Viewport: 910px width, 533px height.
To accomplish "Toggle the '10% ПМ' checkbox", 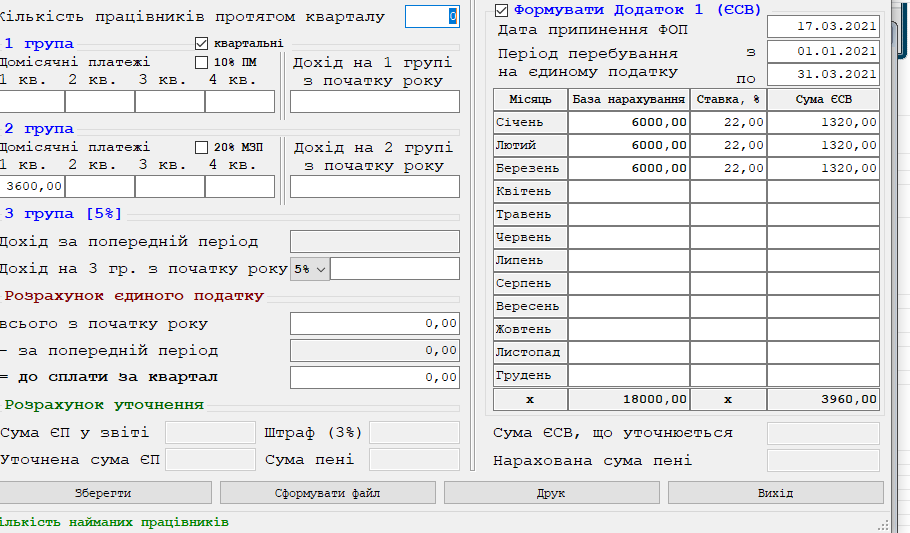I will [x=201, y=62].
